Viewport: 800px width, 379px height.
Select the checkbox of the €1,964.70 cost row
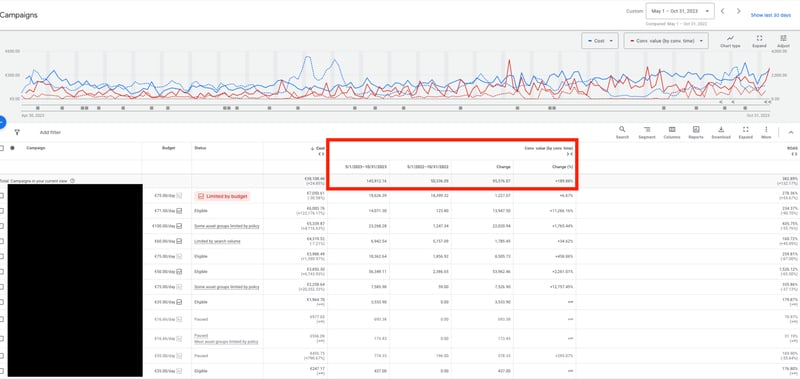point(2,302)
